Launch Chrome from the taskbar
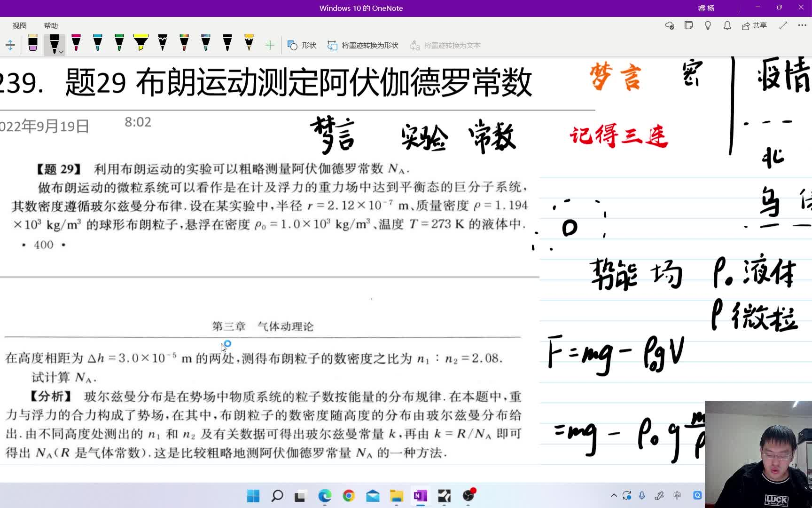 (x=349, y=496)
